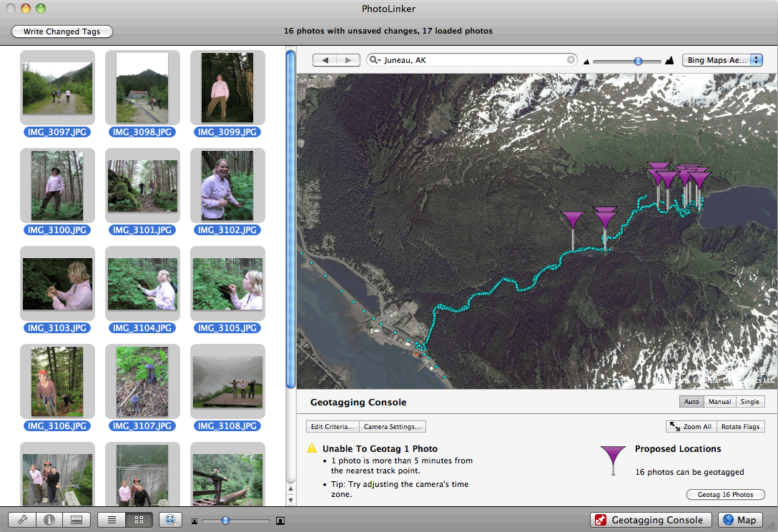This screenshot has height=532, width=778.
Task: Click the window resize grip
Action: point(772,526)
